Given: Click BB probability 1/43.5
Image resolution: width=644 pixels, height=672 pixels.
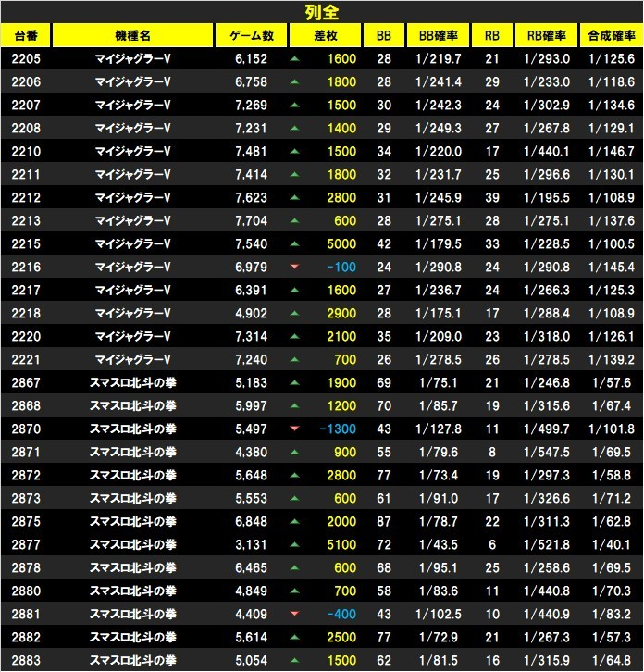Looking at the screenshot, I should (x=439, y=544).
